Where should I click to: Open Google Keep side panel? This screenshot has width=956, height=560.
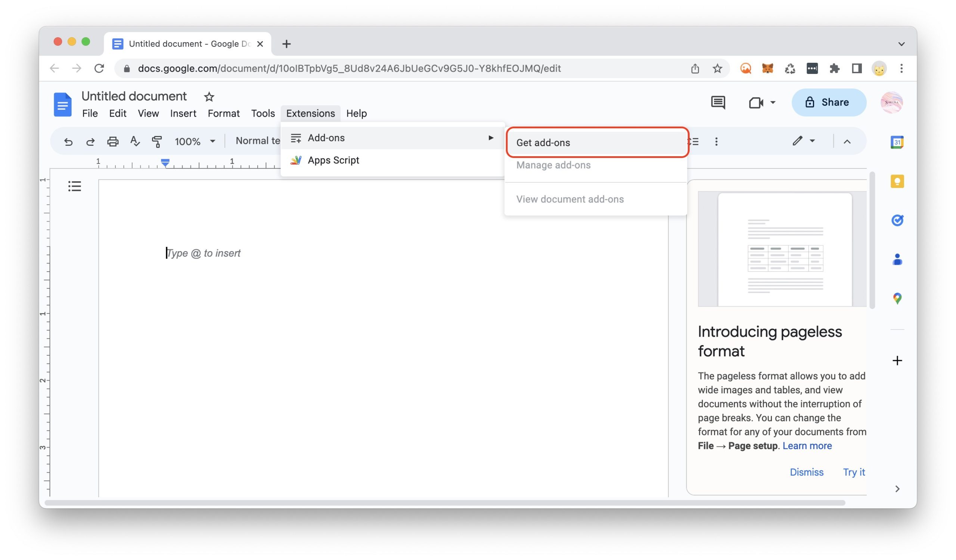coord(897,181)
